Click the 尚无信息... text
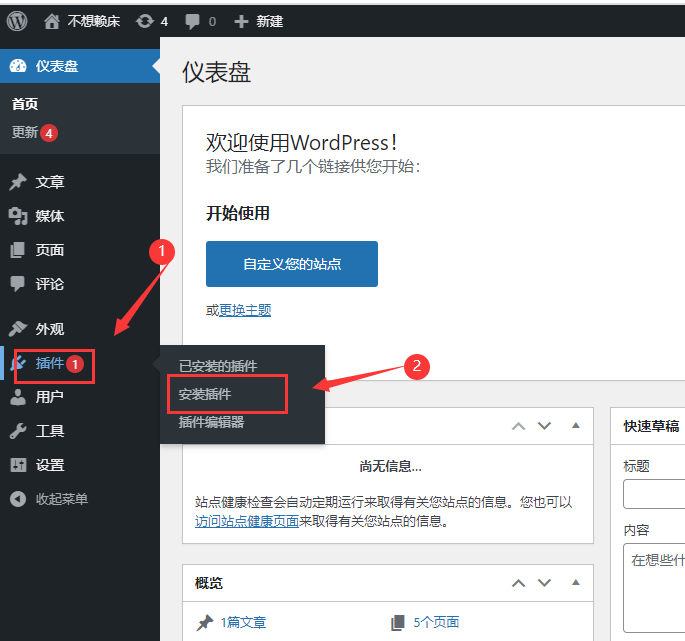Image resolution: width=685 pixels, height=641 pixels. [x=390, y=466]
